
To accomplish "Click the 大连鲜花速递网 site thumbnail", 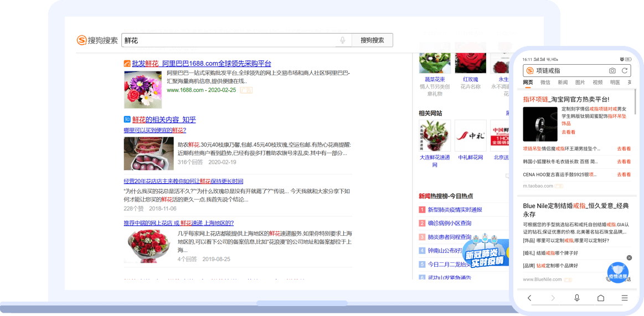I will [435, 136].
